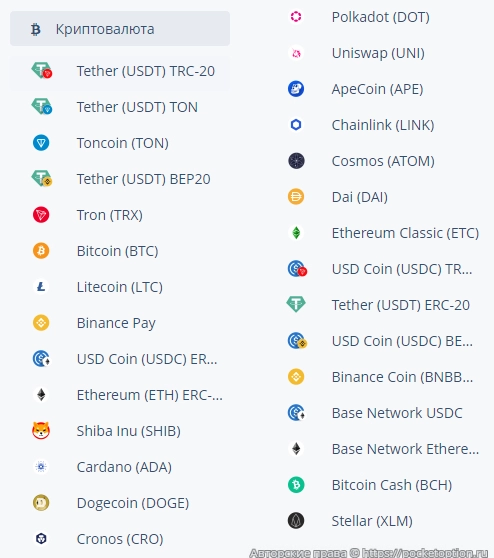Image resolution: width=494 pixels, height=558 pixels.
Task: Pick Cosmos (ATOM) cryptocurrency
Action: [x=382, y=160]
